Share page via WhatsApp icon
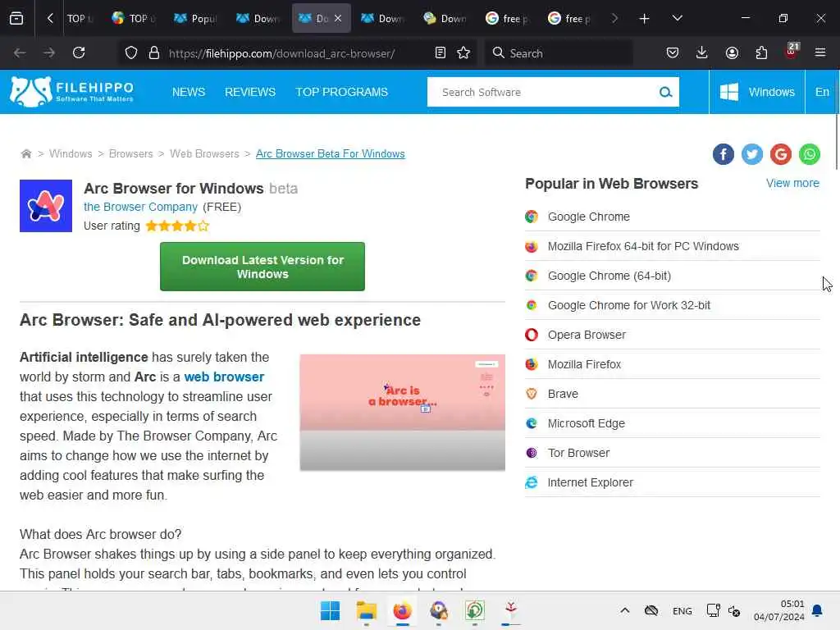The image size is (840, 630). 810,154
